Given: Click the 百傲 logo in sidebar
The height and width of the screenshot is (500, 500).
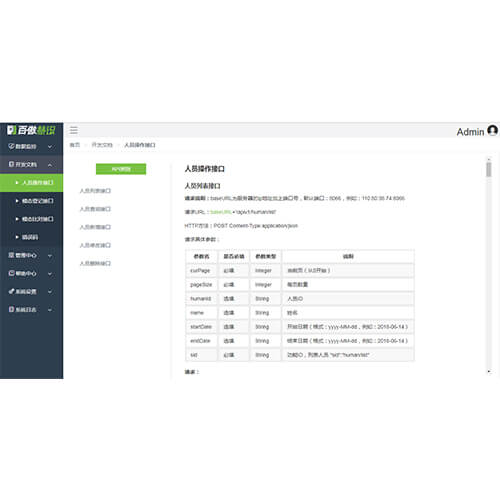Looking at the screenshot, I should (31, 130).
